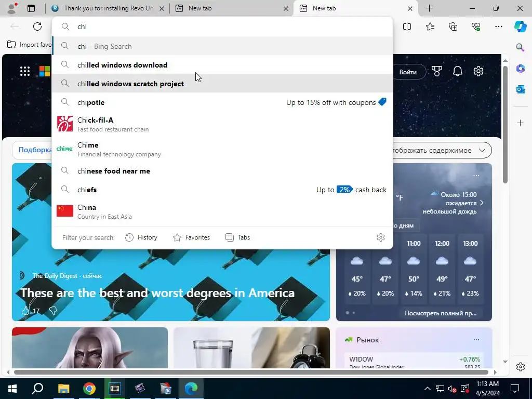
Task: Choose 'chilled windows download' suggestion
Action: pos(222,65)
